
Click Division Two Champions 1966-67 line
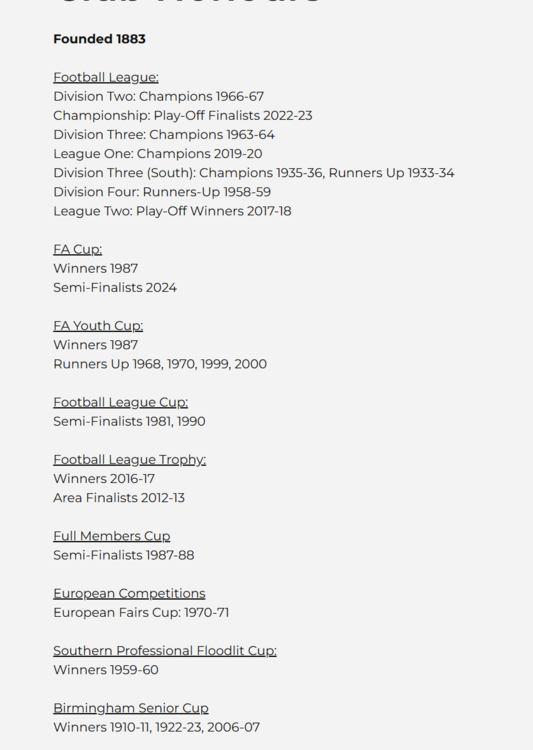click(158, 97)
